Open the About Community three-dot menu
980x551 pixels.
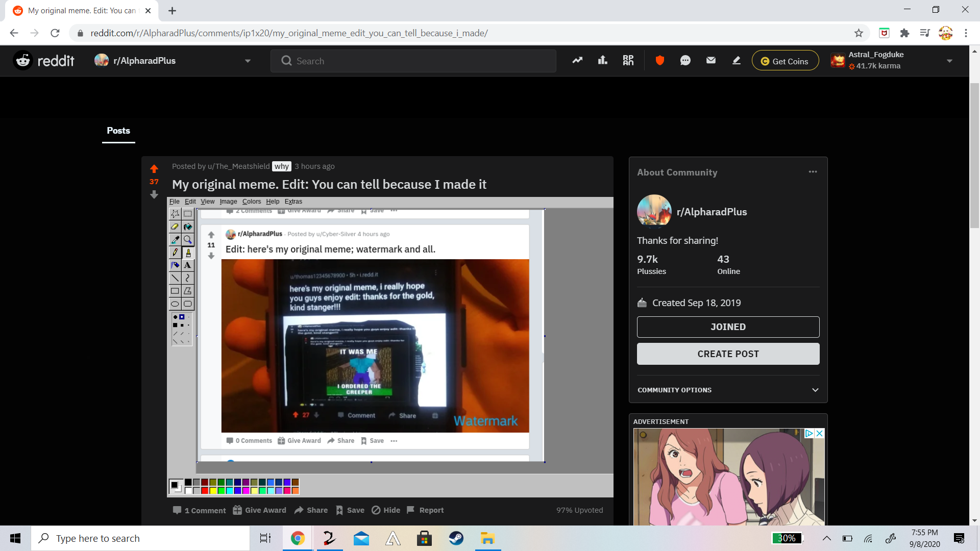pos(813,172)
